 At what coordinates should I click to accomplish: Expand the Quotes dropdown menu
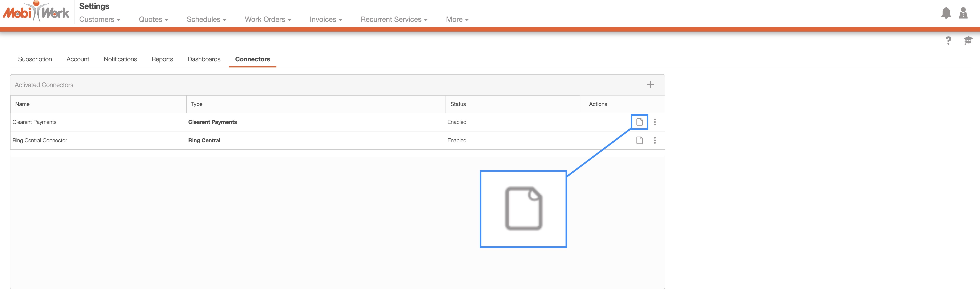pyautogui.click(x=153, y=19)
